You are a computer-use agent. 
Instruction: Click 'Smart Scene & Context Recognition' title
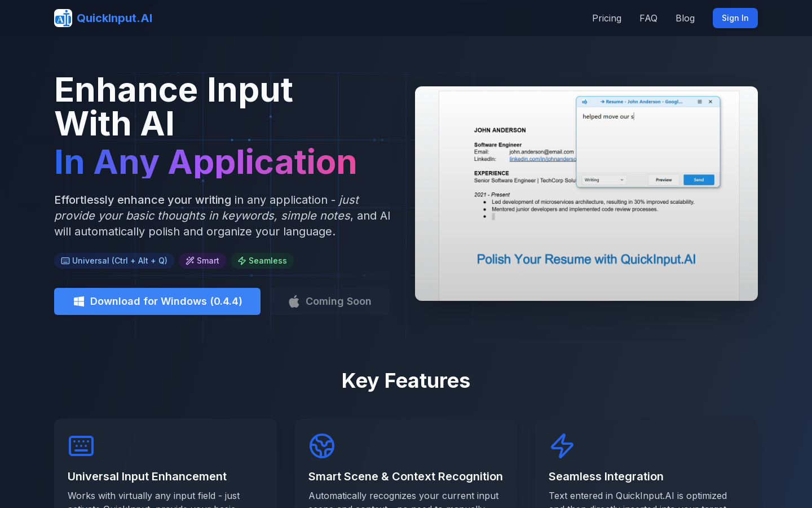[405, 476]
